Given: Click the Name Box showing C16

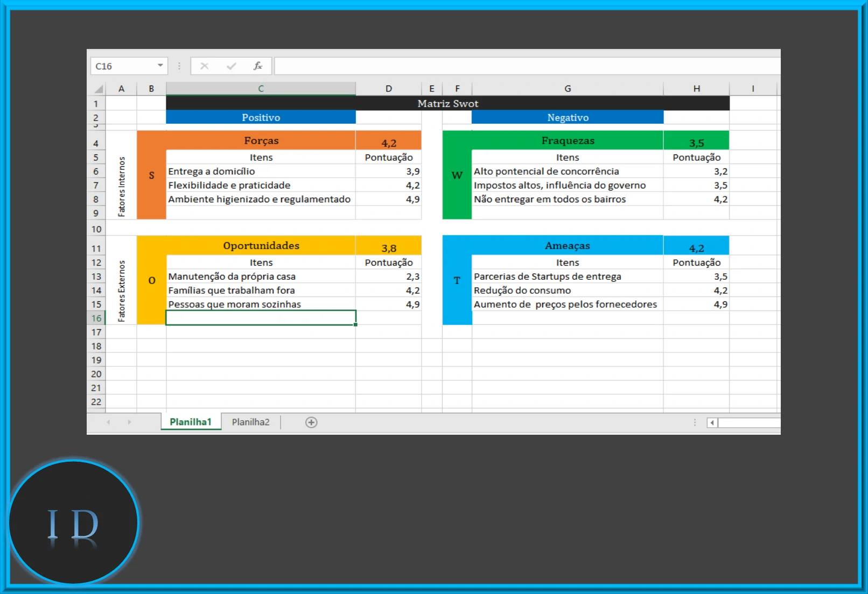Looking at the screenshot, I should click(129, 66).
